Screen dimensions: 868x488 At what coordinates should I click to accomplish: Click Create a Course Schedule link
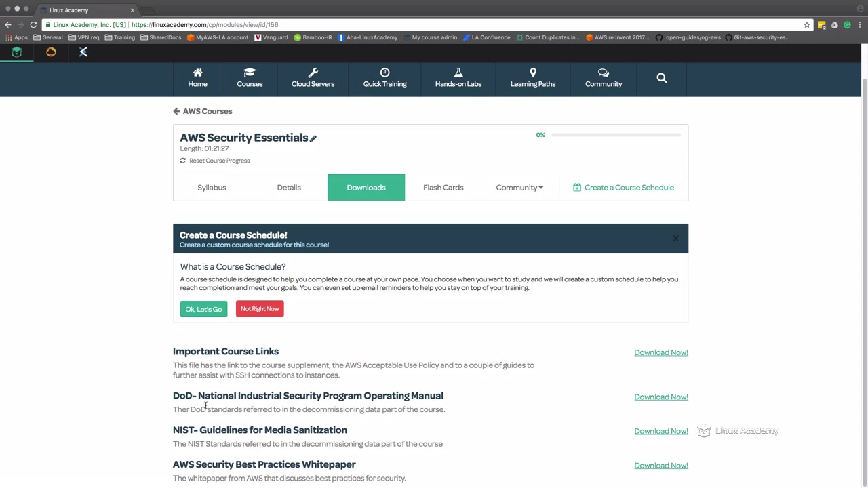(629, 188)
